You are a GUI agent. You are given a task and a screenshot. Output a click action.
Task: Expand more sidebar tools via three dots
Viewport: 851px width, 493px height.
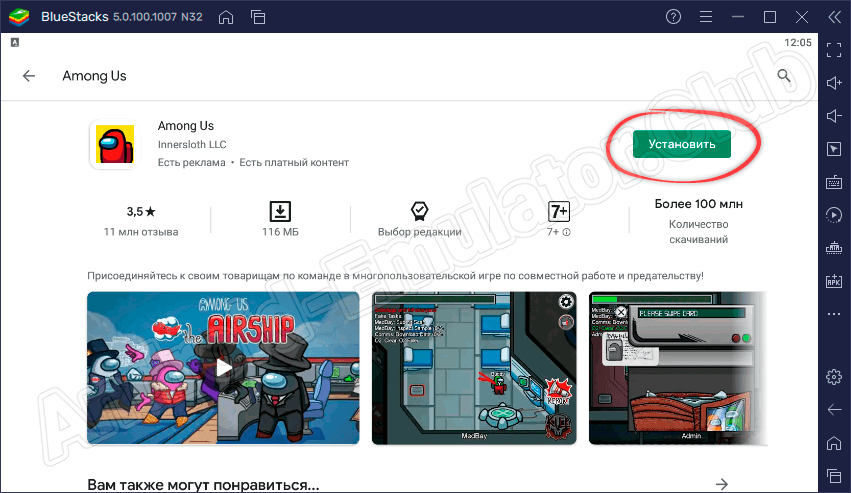pos(834,312)
